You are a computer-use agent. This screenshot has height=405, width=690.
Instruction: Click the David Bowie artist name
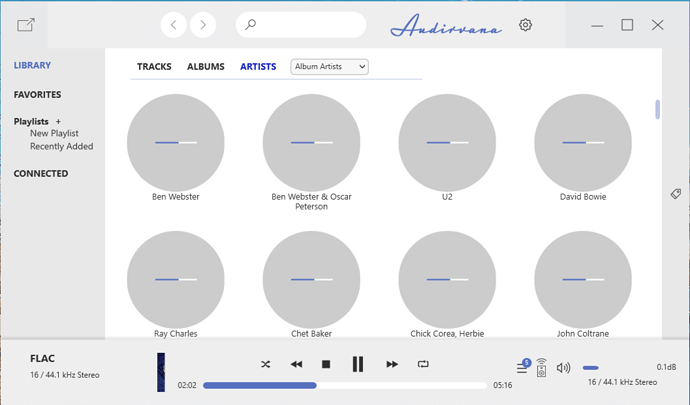tap(583, 197)
